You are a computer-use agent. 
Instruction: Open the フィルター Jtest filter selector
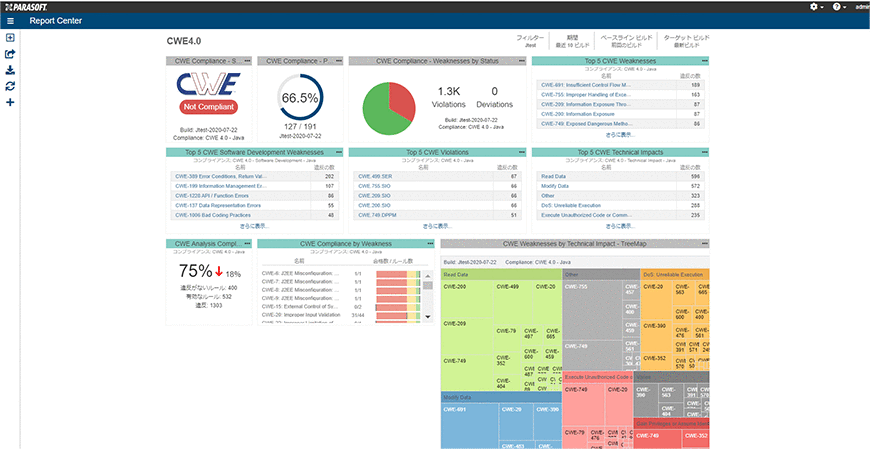(x=530, y=41)
